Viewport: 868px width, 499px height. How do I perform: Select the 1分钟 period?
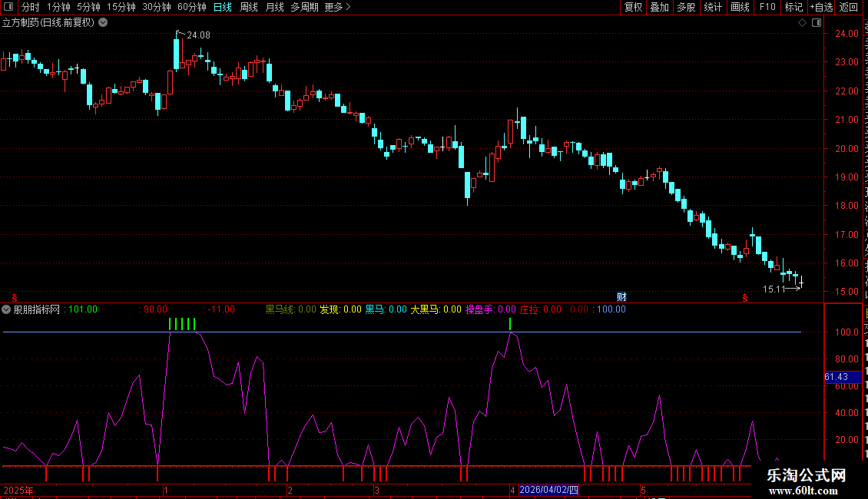click(58, 7)
